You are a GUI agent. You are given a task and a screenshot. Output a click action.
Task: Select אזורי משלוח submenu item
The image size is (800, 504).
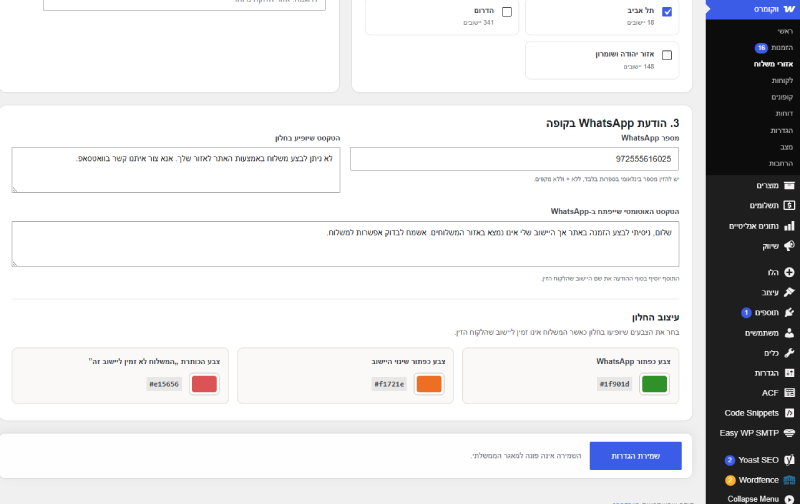(773, 64)
